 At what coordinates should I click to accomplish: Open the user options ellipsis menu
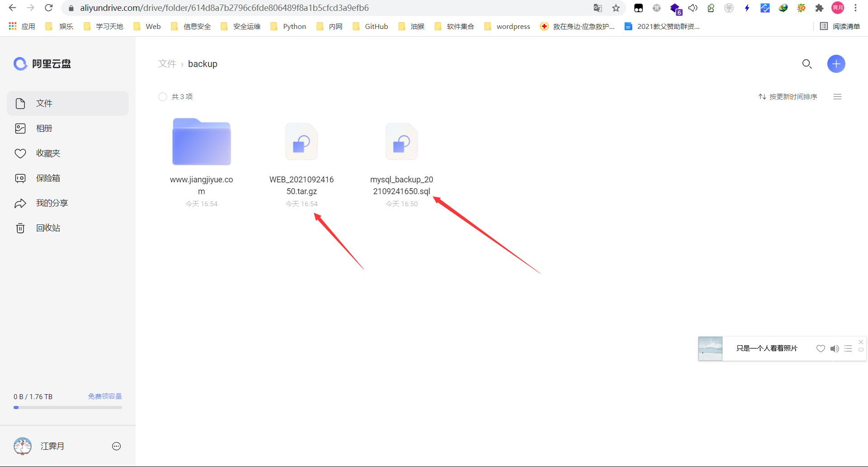coord(116,446)
